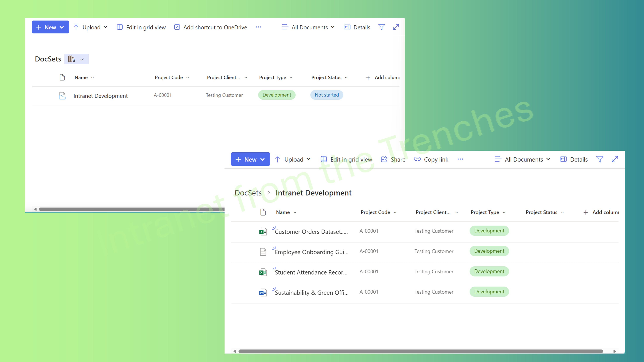Open the Details pane in lower window
This screenshot has width=644, height=362.
click(574, 159)
